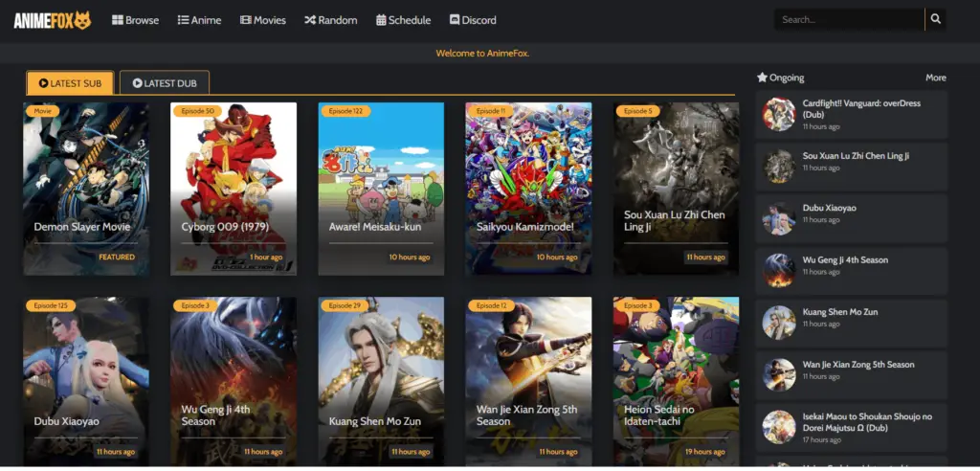Go to Movies section text
This screenshot has width=980, height=471.
pos(270,20)
